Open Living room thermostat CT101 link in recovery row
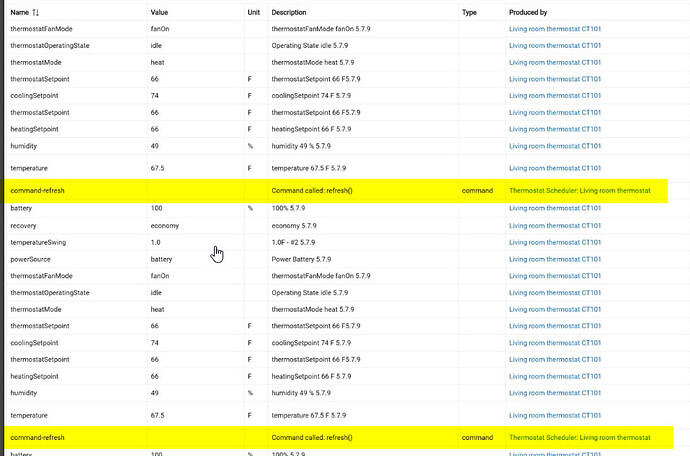 click(555, 226)
